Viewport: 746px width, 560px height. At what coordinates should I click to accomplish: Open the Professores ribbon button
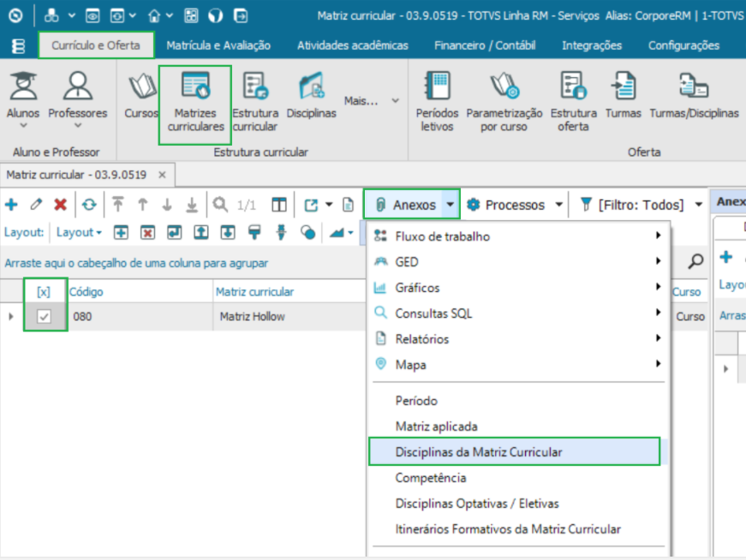78,100
